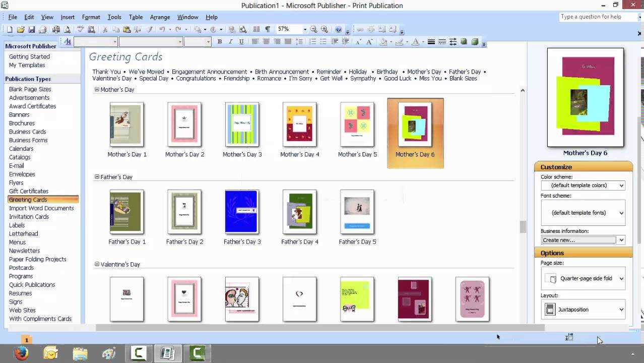Click the Print Preview icon
This screenshot has width=644, height=363.
(67, 30)
